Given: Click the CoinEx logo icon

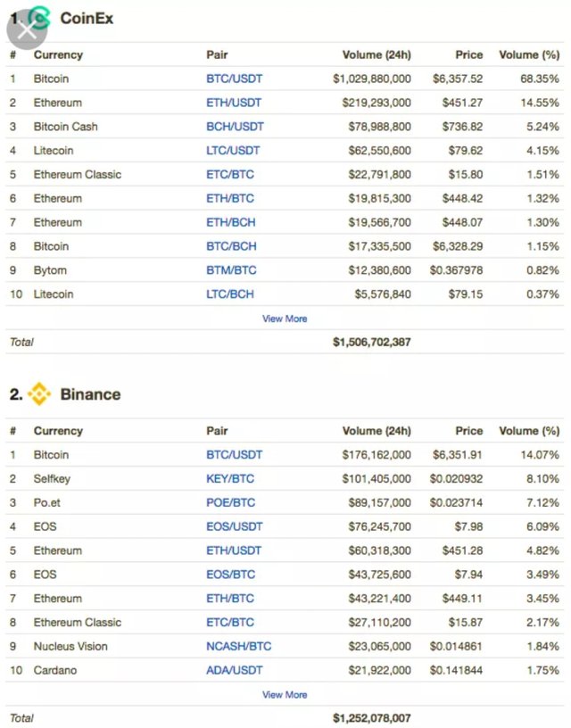Looking at the screenshot, I should pos(40,17).
